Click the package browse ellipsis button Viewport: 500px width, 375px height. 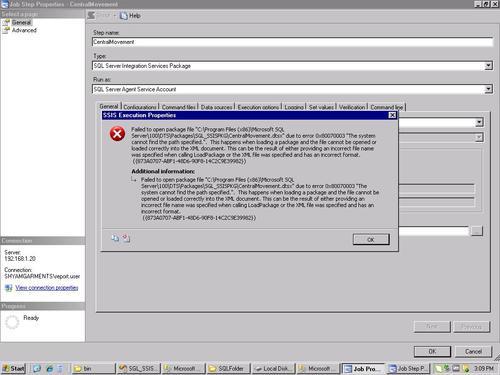click(x=477, y=231)
